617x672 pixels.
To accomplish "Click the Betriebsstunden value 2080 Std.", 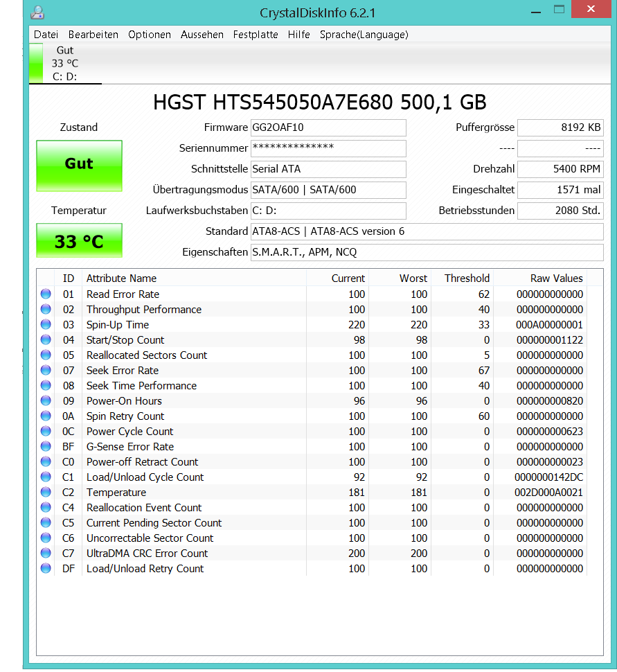I will click(x=560, y=211).
